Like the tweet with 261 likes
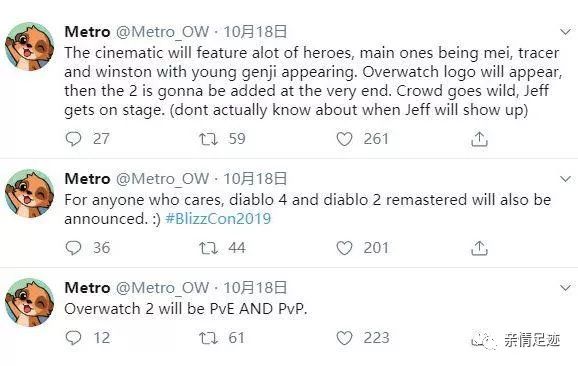 coord(344,139)
